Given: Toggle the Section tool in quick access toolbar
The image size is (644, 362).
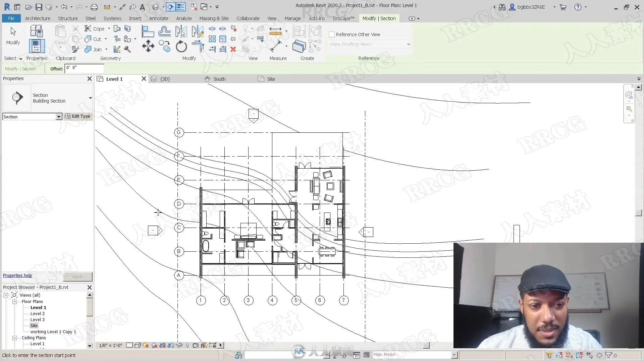Looking at the screenshot, I should tap(170, 7).
